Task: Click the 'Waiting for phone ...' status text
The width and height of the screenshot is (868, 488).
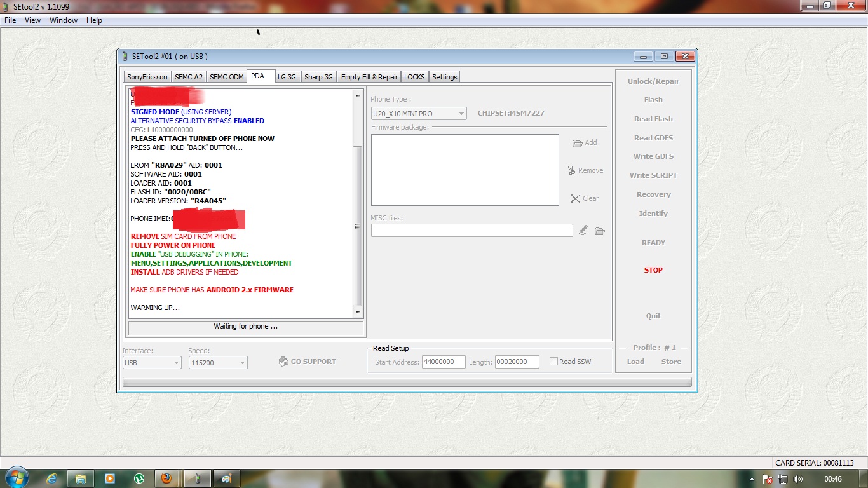Action: click(245, 327)
